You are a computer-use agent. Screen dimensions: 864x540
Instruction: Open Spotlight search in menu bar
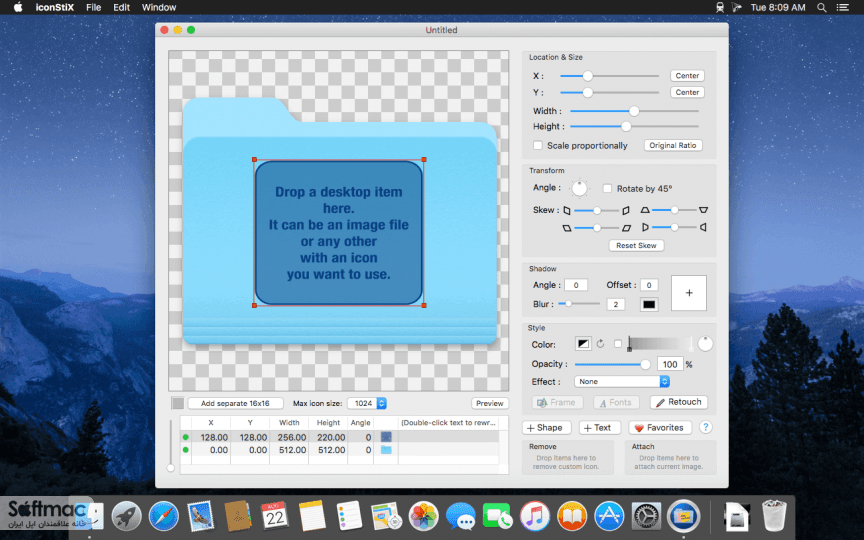coord(822,7)
